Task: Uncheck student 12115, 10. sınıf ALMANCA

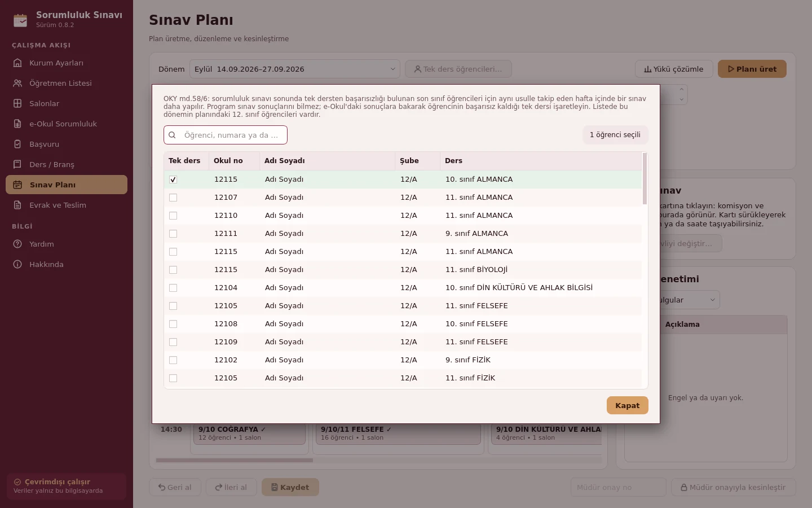Action: pos(173,179)
